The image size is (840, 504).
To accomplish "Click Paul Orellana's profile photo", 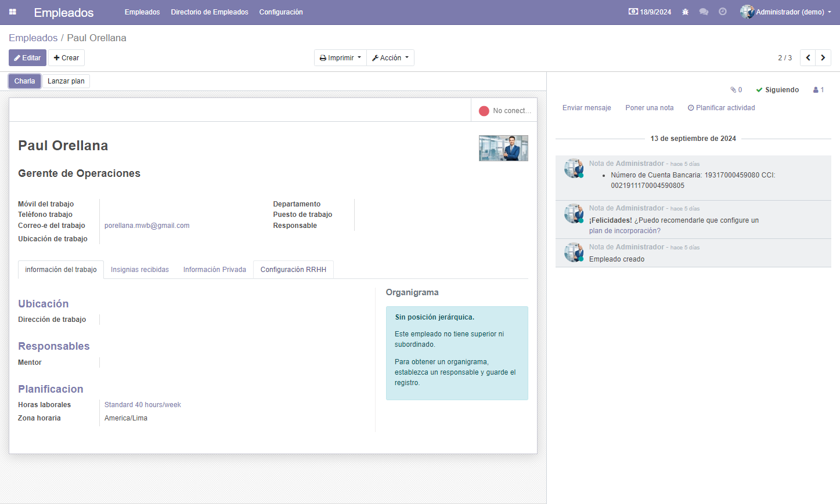I will click(x=503, y=148).
